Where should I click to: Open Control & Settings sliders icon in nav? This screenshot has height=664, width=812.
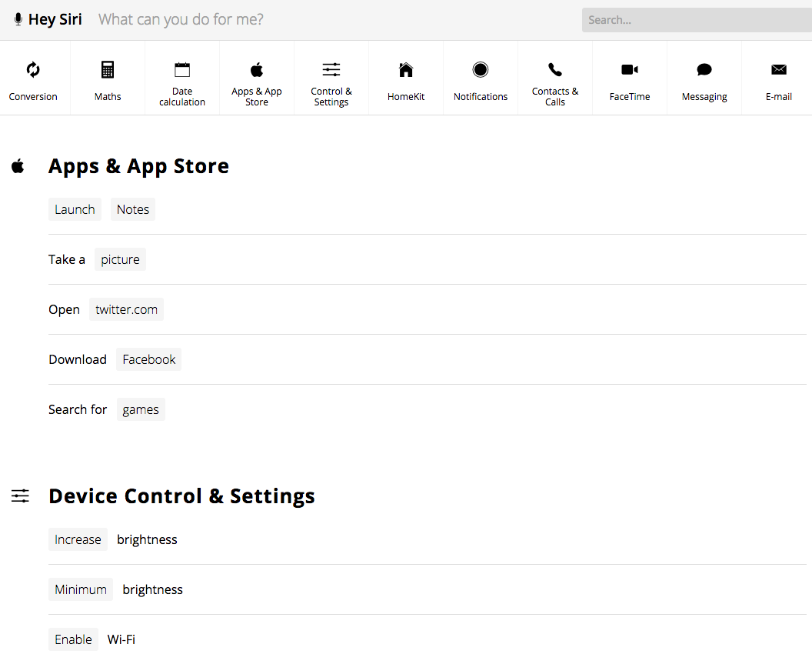(331, 69)
